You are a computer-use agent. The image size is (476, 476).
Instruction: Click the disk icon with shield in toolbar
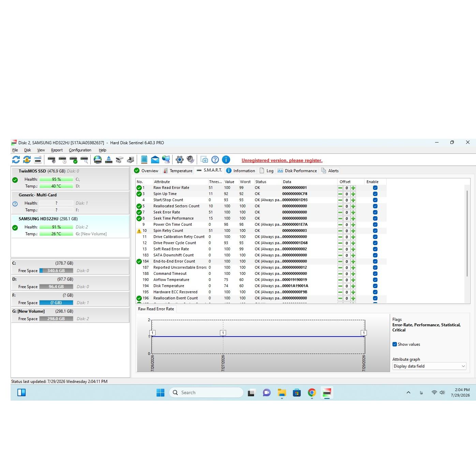[x=51, y=160]
